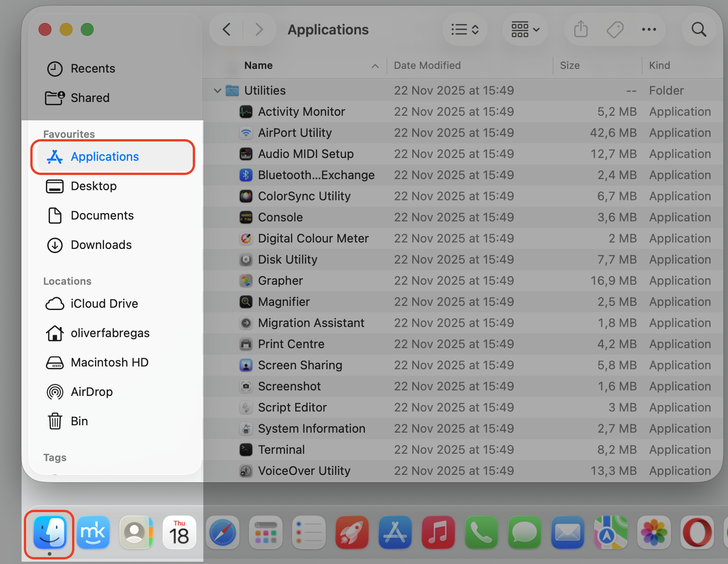Screen dimensions: 728x564
Task: Select Grapher row
Action: (x=463, y=281)
